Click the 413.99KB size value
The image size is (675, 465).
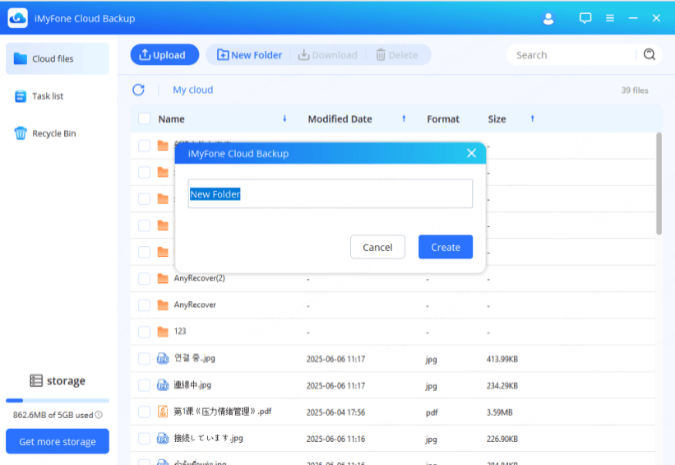(502, 359)
